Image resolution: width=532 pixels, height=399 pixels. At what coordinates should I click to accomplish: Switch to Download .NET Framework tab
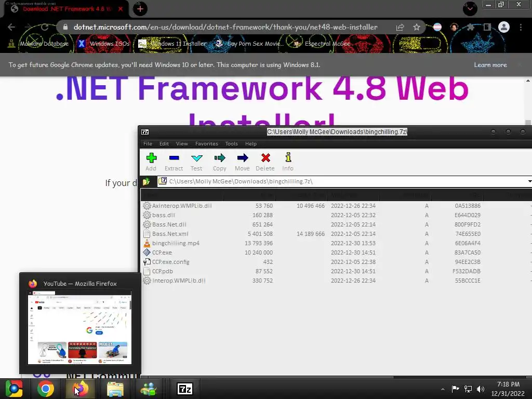66,9
